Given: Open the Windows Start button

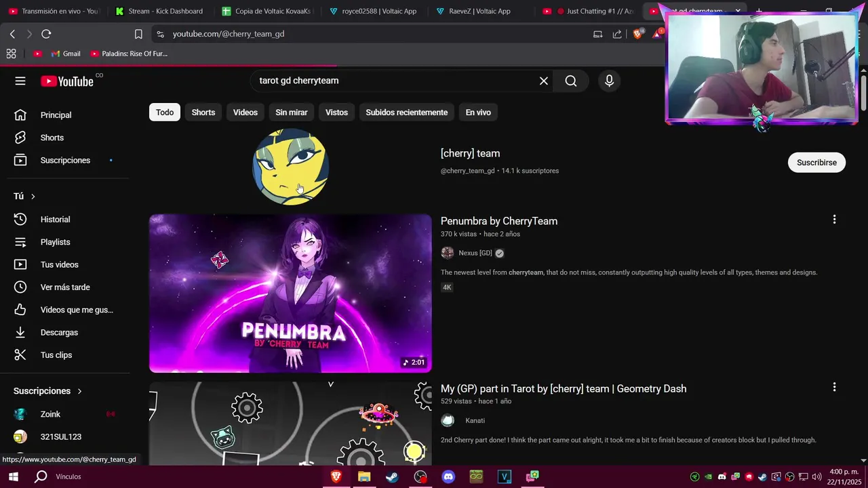Looking at the screenshot, I should pos(13,476).
